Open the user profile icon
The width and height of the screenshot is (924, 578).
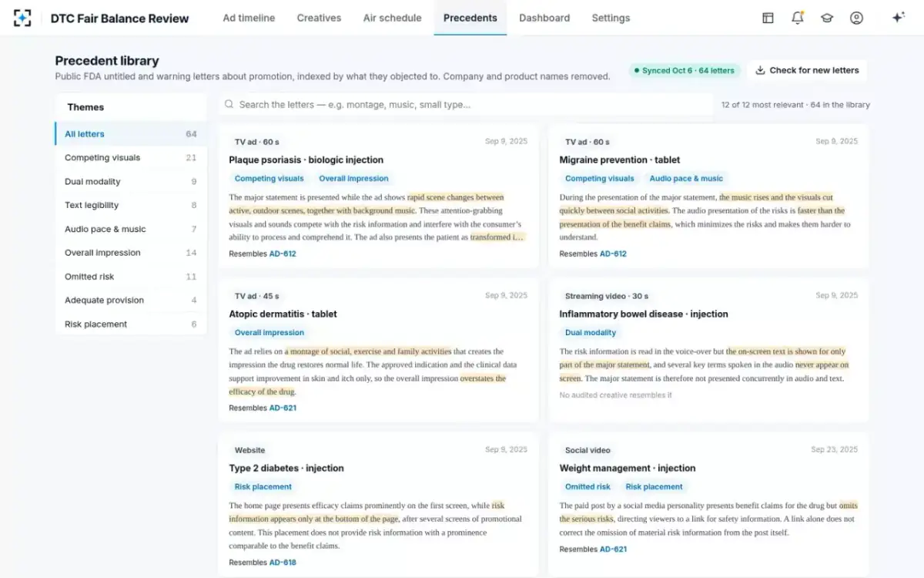pyautogui.click(x=856, y=18)
